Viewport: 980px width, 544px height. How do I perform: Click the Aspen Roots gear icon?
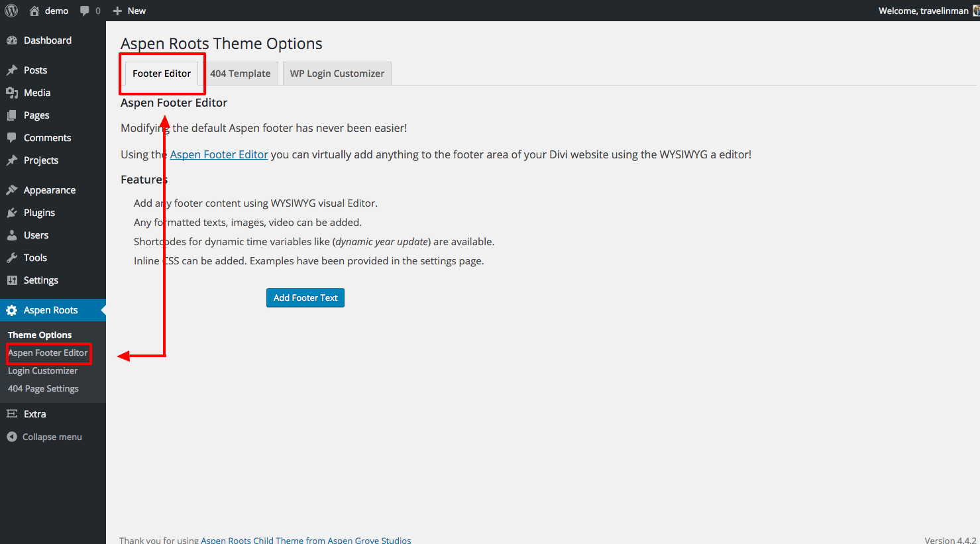coord(12,310)
